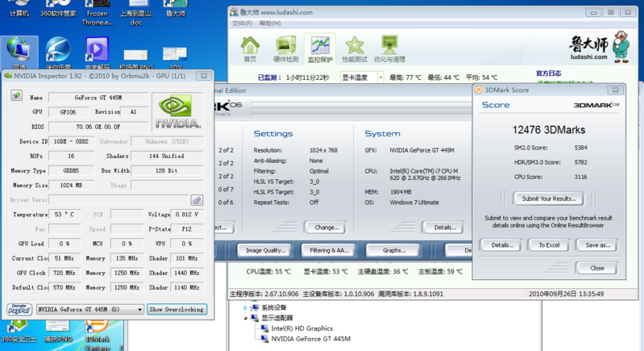Open the 硬件检测 hardware detection icon

pos(286,48)
